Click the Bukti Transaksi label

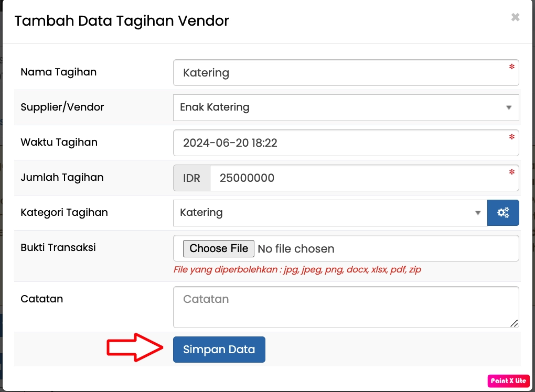pyautogui.click(x=58, y=247)
